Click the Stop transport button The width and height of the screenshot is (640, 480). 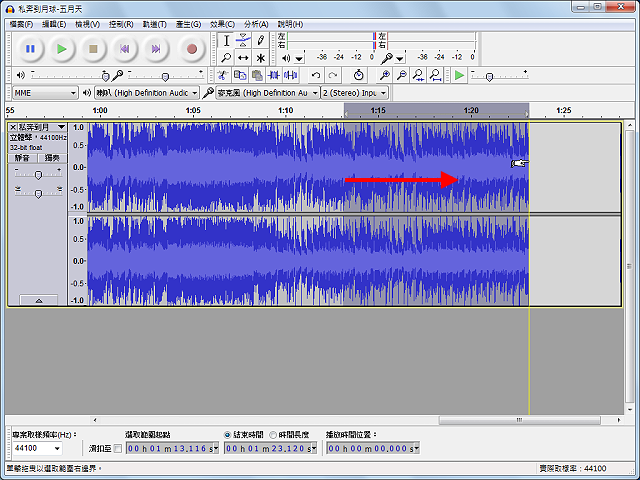point(93,49)
